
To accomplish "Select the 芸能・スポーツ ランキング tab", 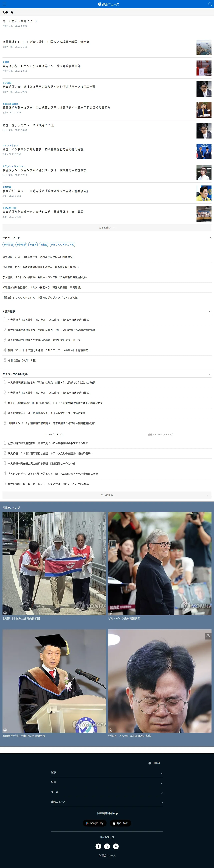I will point(160,434).
